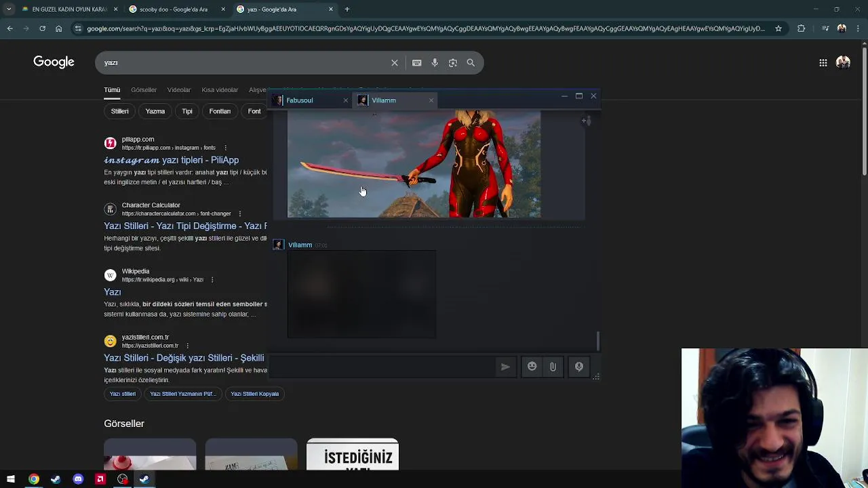Open more options for Character Calculator result
The image size is (868, 488).
(239, 213)
